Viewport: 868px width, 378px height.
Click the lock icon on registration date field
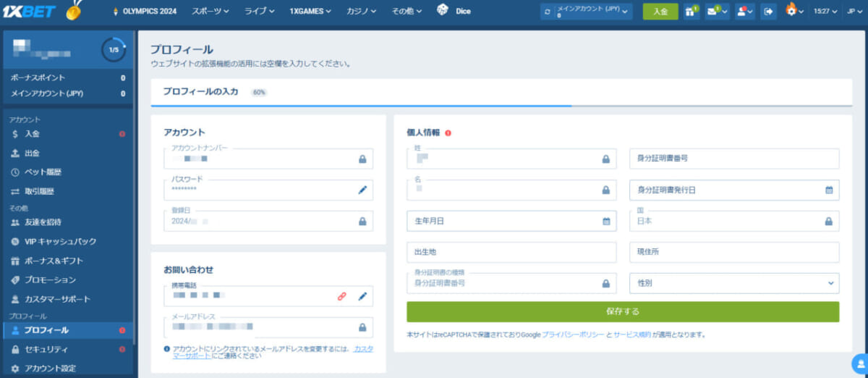click(362, 221)
